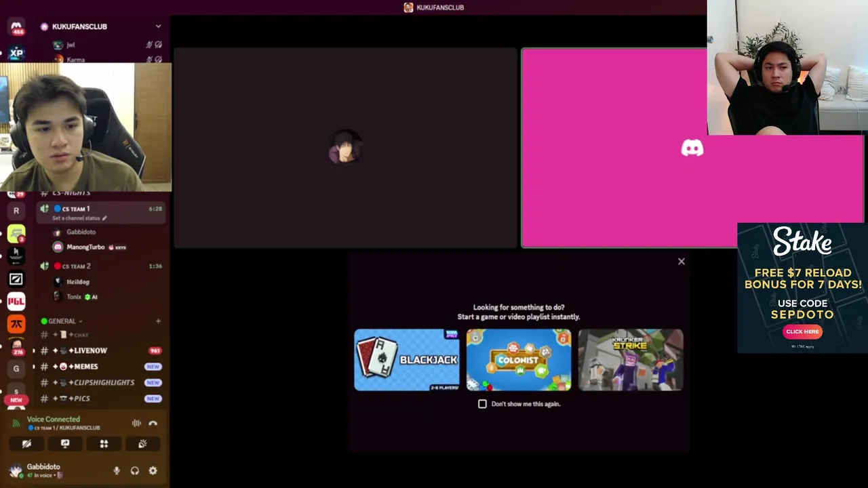The image size is (868, 488).
Task: Open the CHAT text channel
Action: point(102,335)
